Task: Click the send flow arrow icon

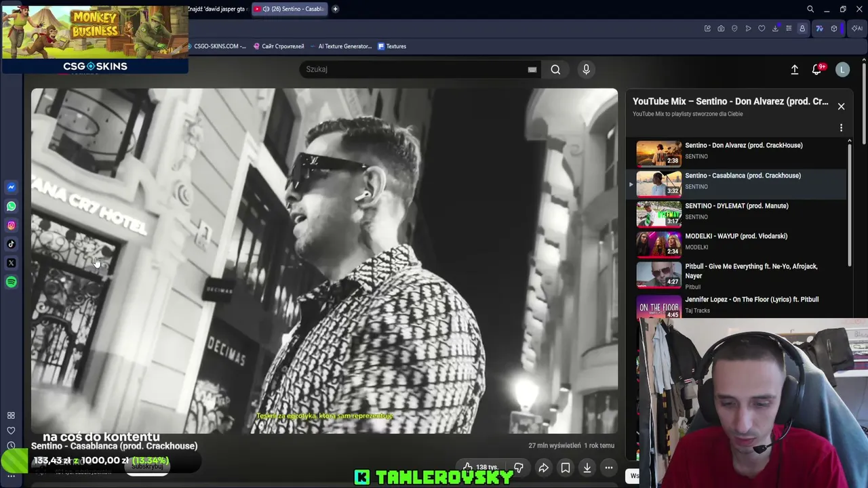Action: tap(748, 28)
